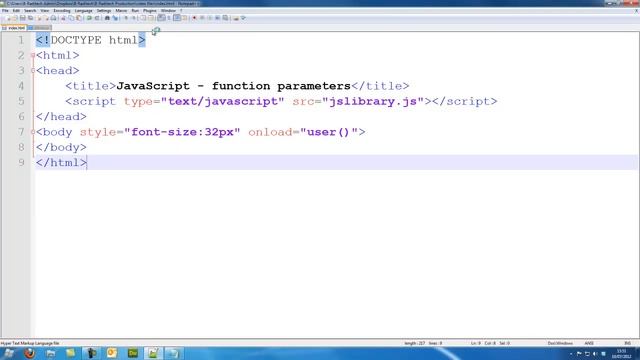Click Run Macro Multiple Times icon
Image resolution: width=640 pixels, height=360 pixels.
click(218, 18)
